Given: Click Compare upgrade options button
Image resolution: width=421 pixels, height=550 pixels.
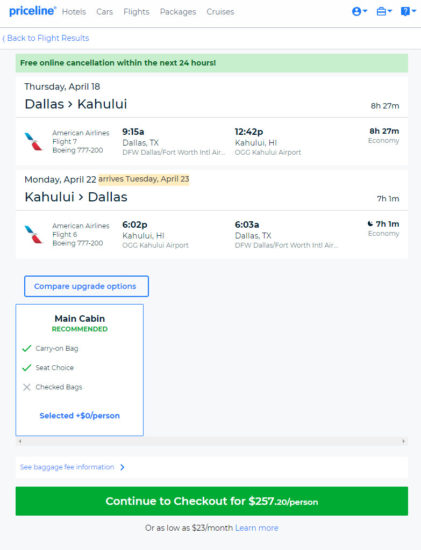Looking at the screenshot, I should [86, 286].
